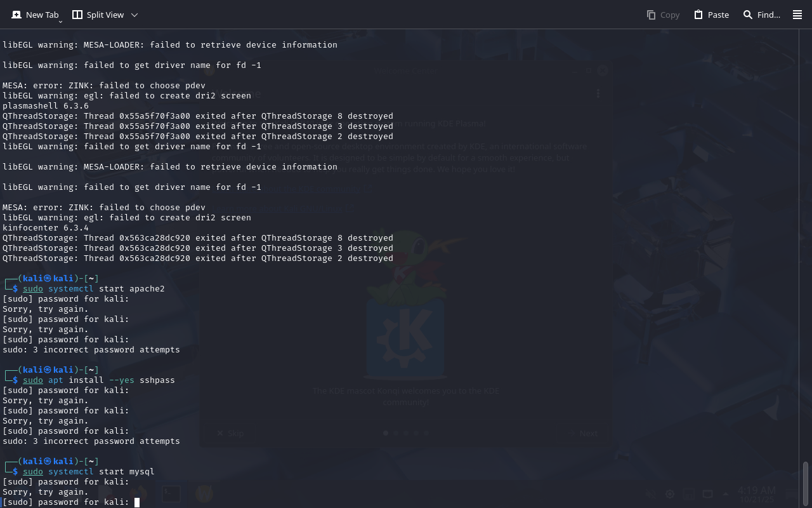Screen dimensions: 812x508
Task: Click the Copy toolbar icon
Action: click(x=651, y=15)
